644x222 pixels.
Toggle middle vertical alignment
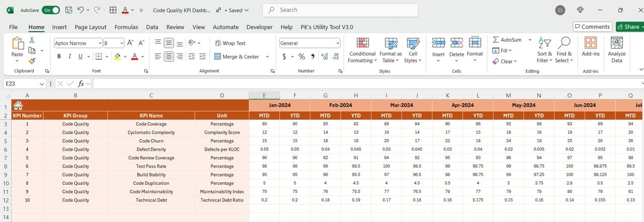169,43
